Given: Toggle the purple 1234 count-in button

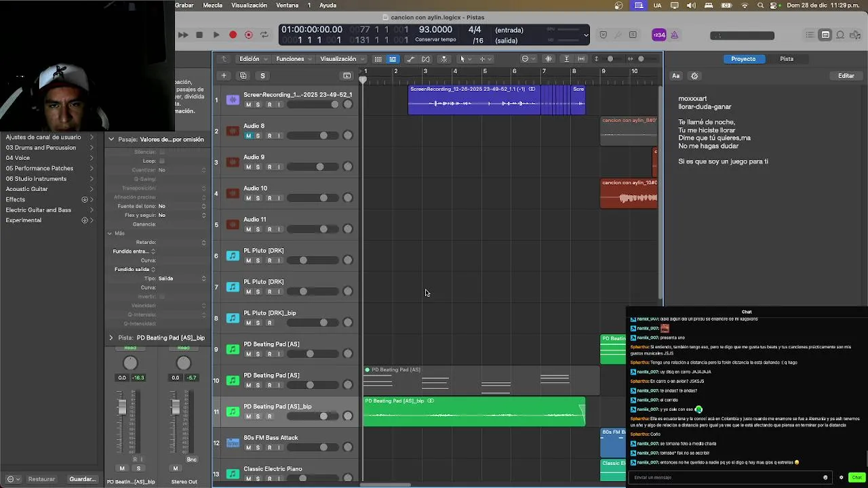Looking at the screenshot, I should (658, 35).
